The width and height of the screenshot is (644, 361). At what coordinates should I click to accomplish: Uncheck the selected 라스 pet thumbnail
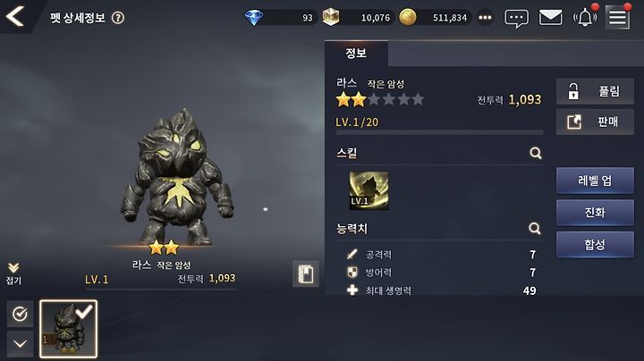coord(69,329)
